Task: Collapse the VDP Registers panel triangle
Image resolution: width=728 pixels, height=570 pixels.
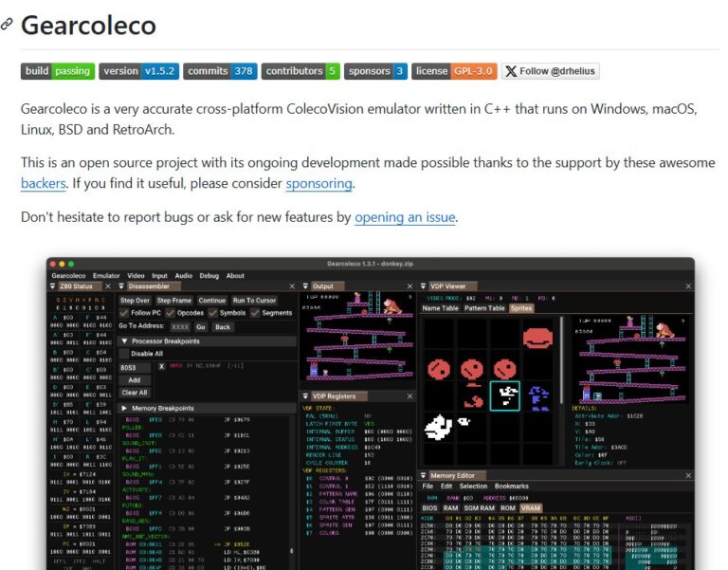Action: pos(305,396)
